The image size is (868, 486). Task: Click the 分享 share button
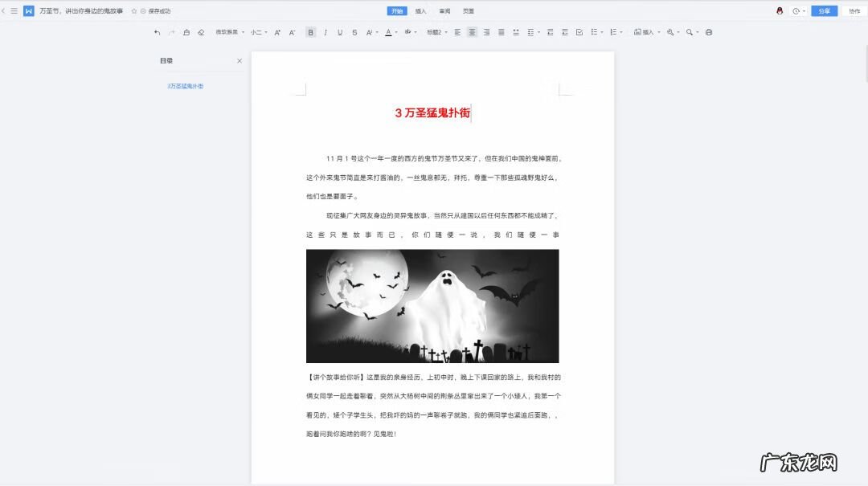pos(824,10)
